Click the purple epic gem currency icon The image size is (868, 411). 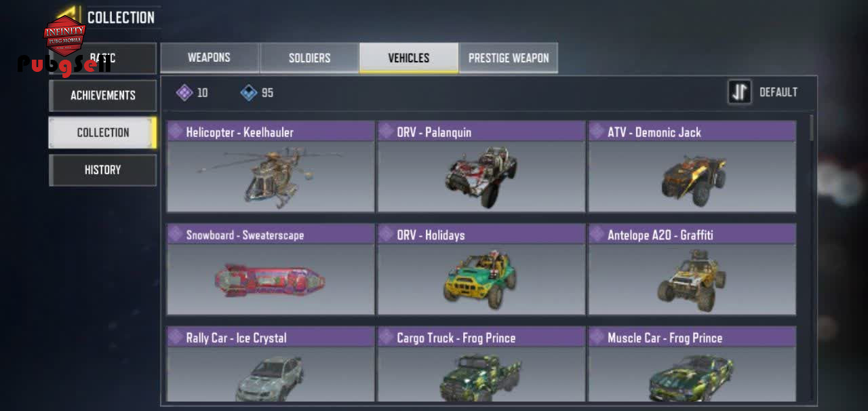click(x=184, y=92)
